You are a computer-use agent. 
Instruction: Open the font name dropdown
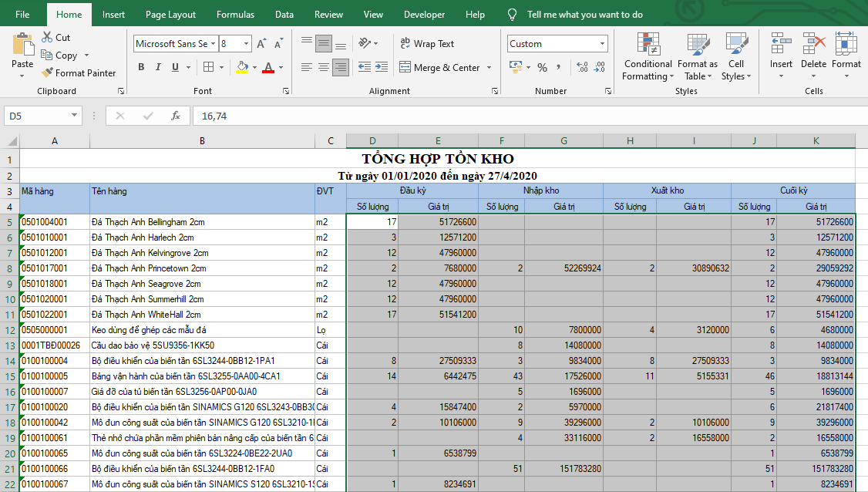click(x=214, y=44)
